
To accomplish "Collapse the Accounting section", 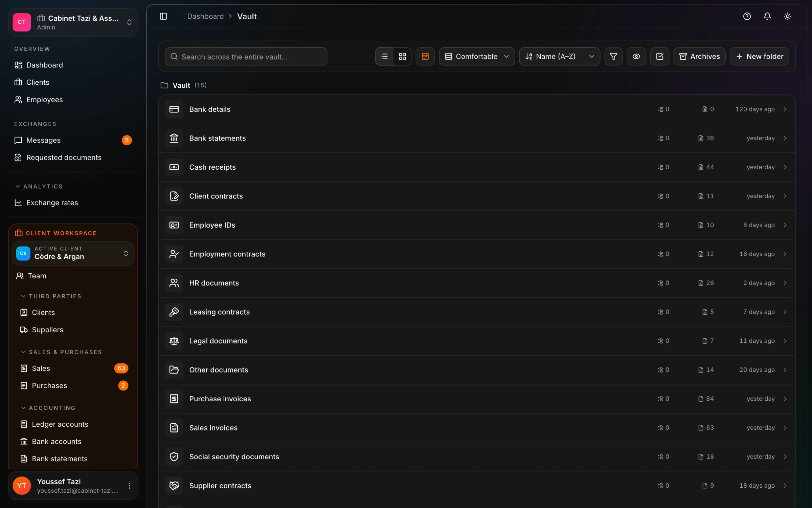I will pos(48,408).
